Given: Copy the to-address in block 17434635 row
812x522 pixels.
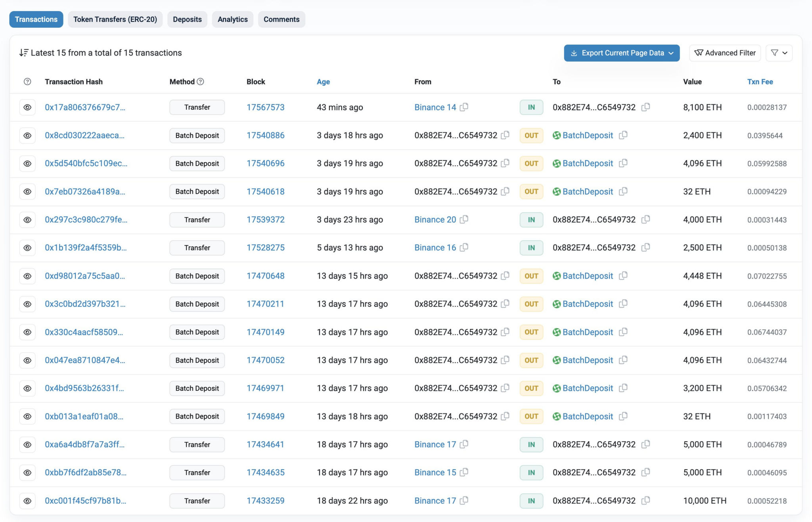Looking at the screenshot, I should tap(645, 472).
